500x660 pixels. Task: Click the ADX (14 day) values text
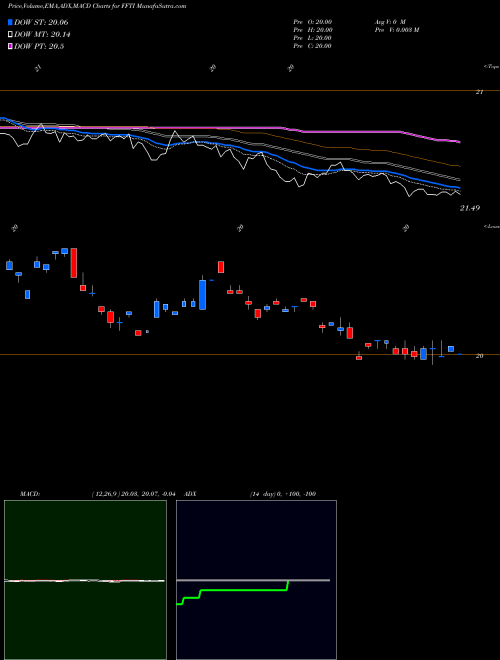pos(283,494)
